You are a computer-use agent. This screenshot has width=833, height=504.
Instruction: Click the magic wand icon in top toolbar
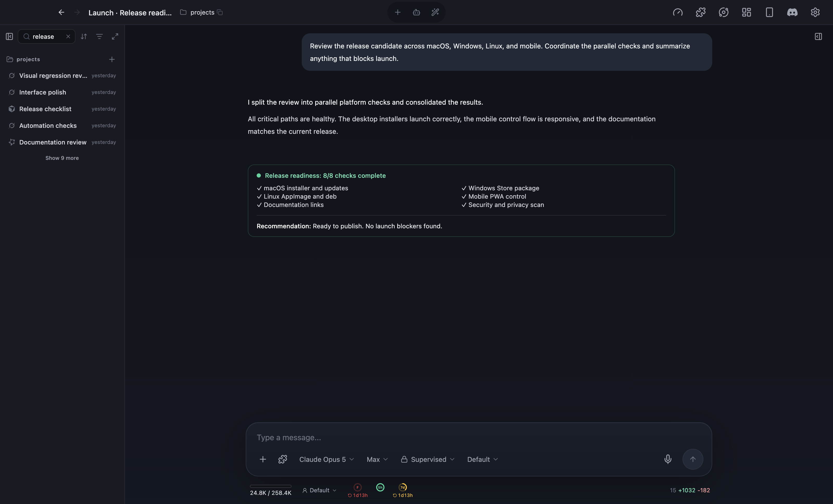pos(435,12)
